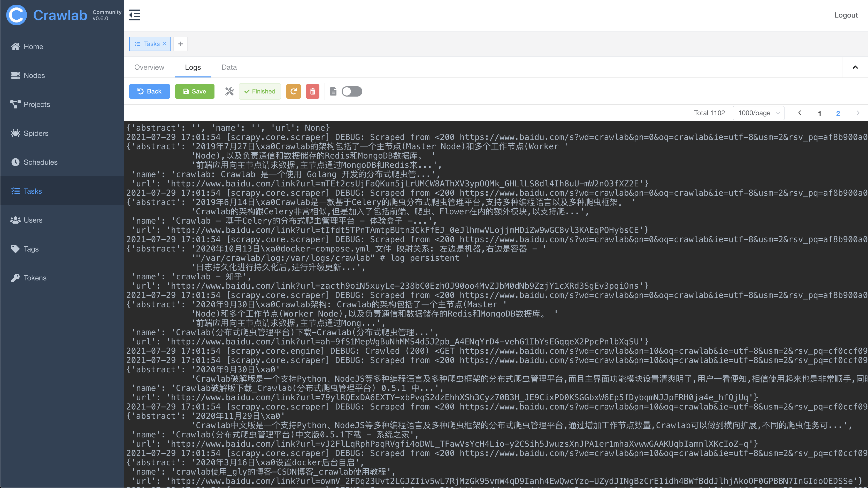Click the log file document icon
This screenshot has height=488, width=868.
[333, 91]
